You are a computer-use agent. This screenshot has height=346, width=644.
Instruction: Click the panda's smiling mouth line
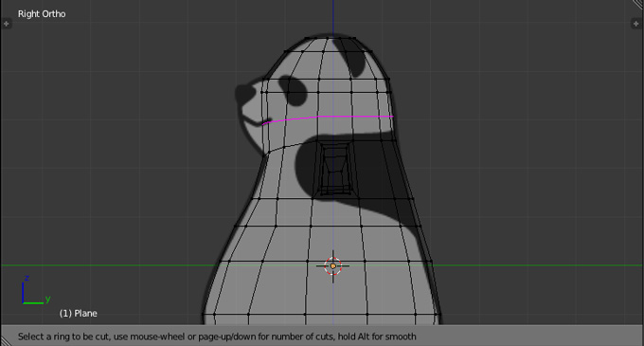tap(252, 120)
